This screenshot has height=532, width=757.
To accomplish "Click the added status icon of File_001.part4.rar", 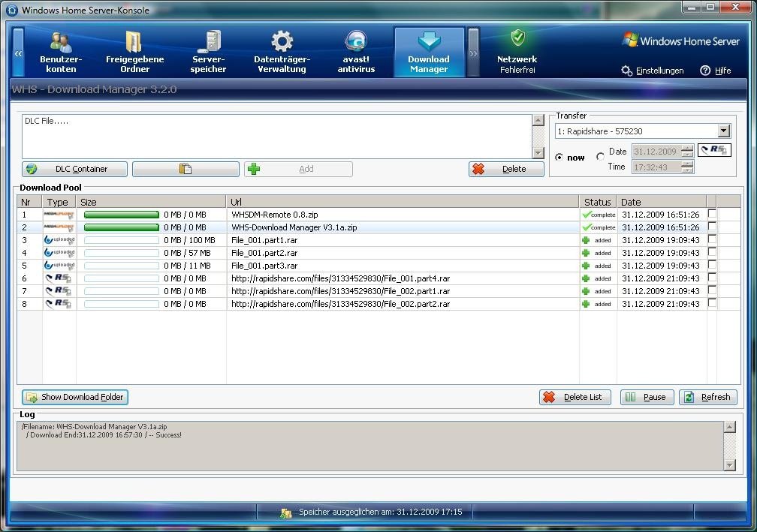I will 586,278.
